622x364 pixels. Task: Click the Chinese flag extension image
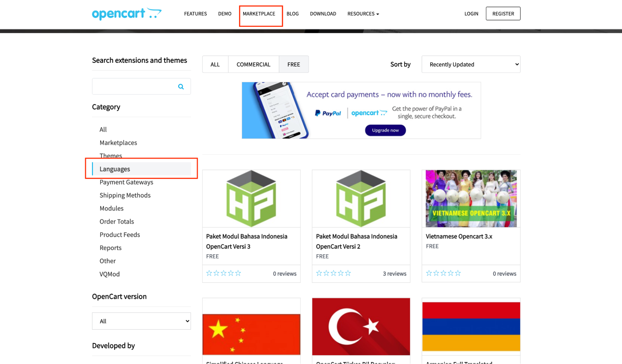[251, 334]
